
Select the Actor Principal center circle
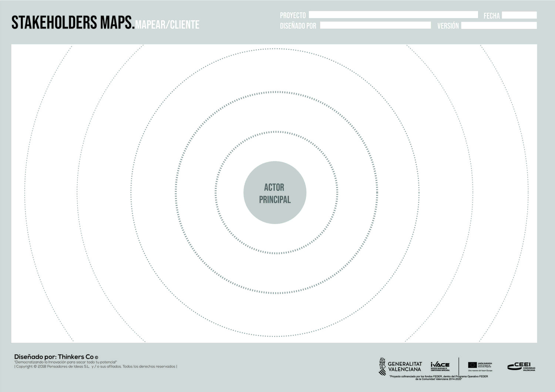pyautogui.click(x=275, y=193)
